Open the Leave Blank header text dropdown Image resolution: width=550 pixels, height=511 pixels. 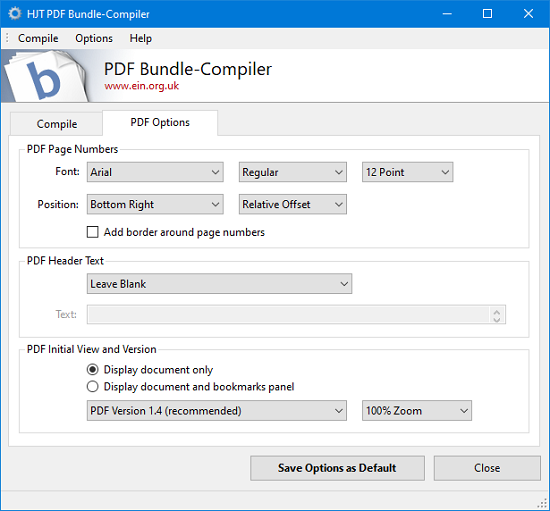[x=219, y=283]
